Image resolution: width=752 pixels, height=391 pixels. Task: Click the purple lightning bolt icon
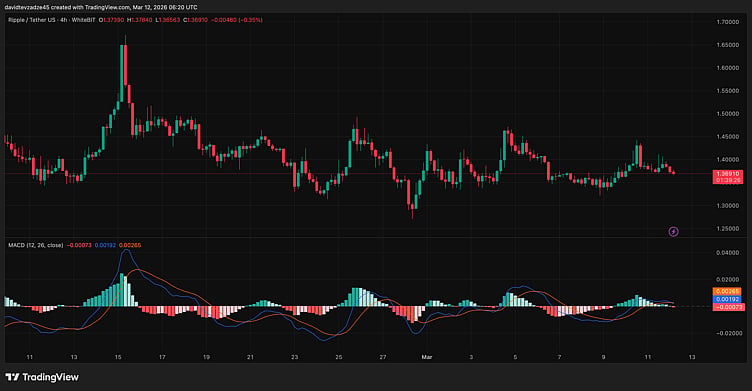tap(673, 232)
